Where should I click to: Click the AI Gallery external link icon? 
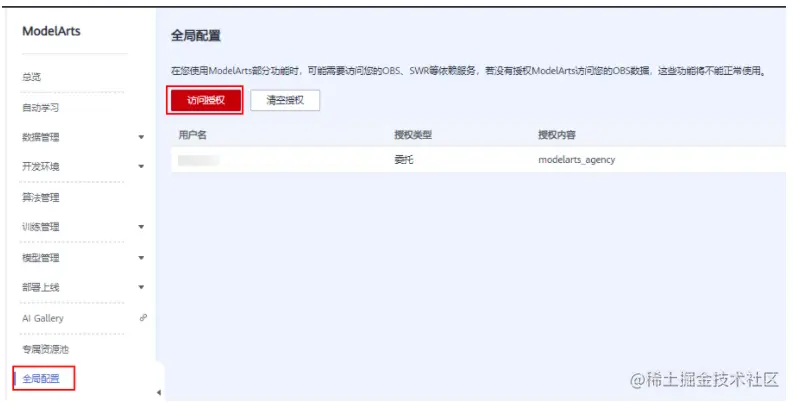pyautogui.click(x=143, y=318)
